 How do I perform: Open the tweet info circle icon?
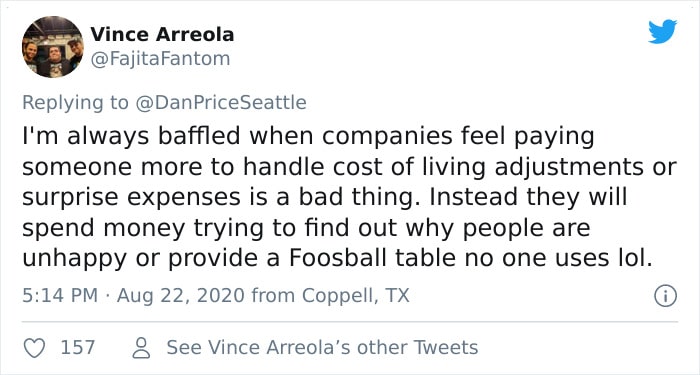pyautogui.click(x=665, y=296)
